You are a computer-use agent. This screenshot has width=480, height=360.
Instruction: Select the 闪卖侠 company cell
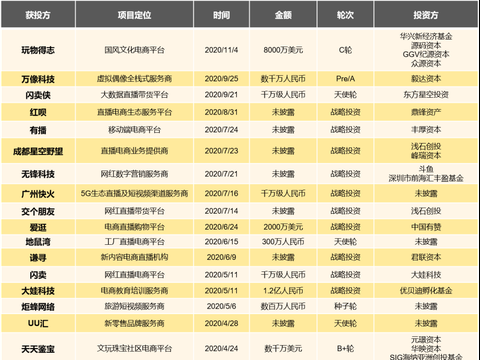click(x=38, y=95)
